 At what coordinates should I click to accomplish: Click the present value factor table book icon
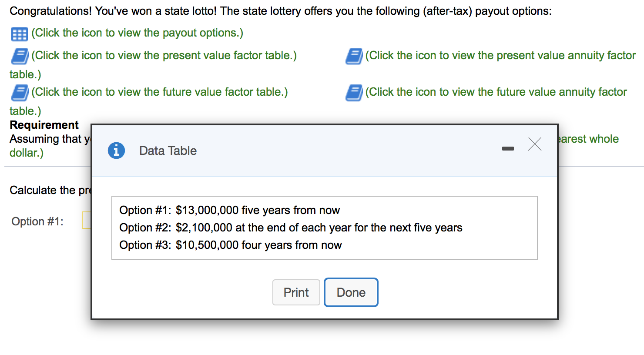[x=20, y=56]
